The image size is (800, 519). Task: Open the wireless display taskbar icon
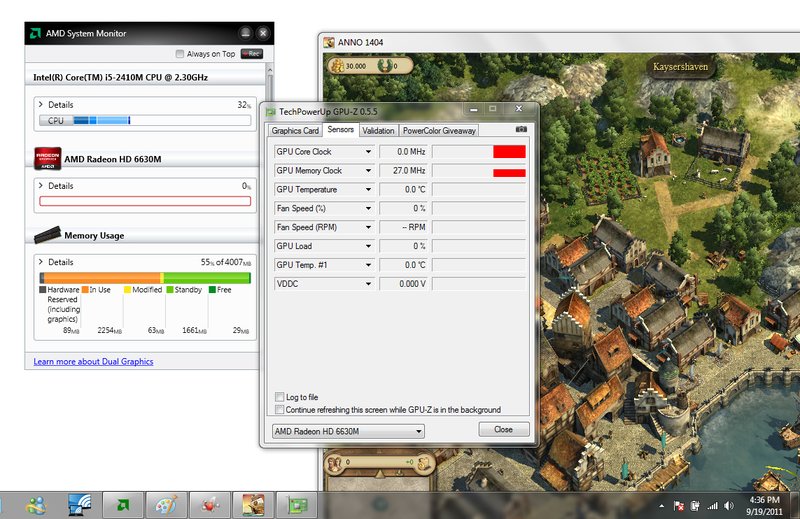80,505
